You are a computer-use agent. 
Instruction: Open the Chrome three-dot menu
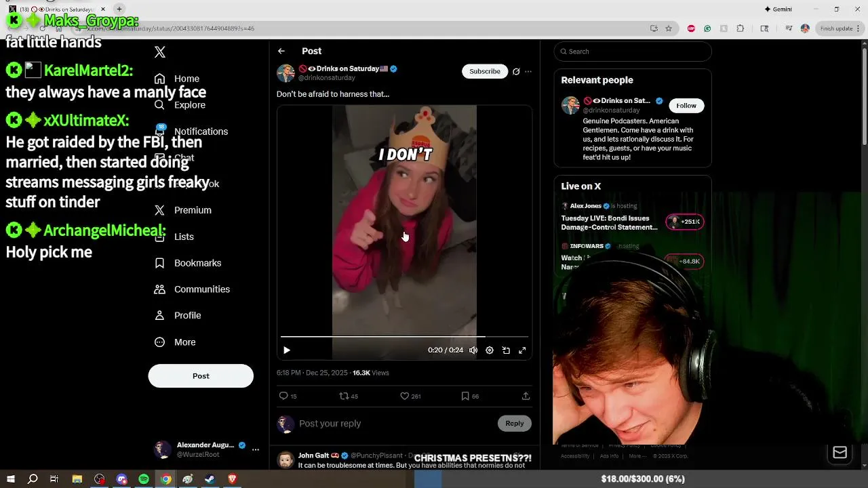[860, 28]
